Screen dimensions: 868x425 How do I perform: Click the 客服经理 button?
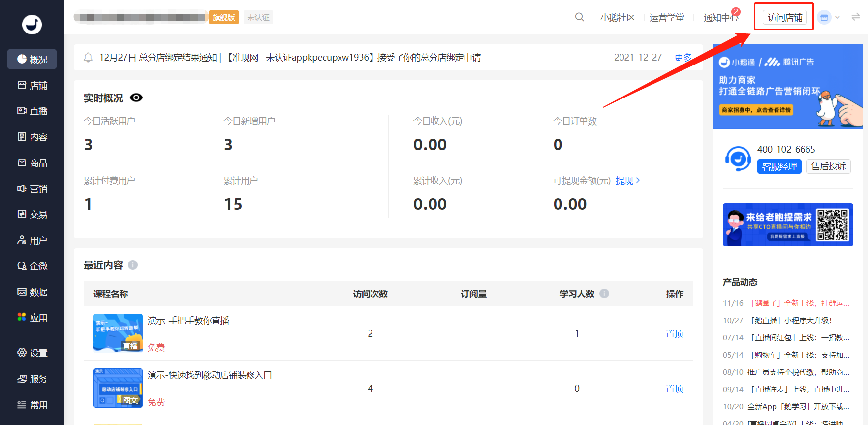(x=779, y=166)
